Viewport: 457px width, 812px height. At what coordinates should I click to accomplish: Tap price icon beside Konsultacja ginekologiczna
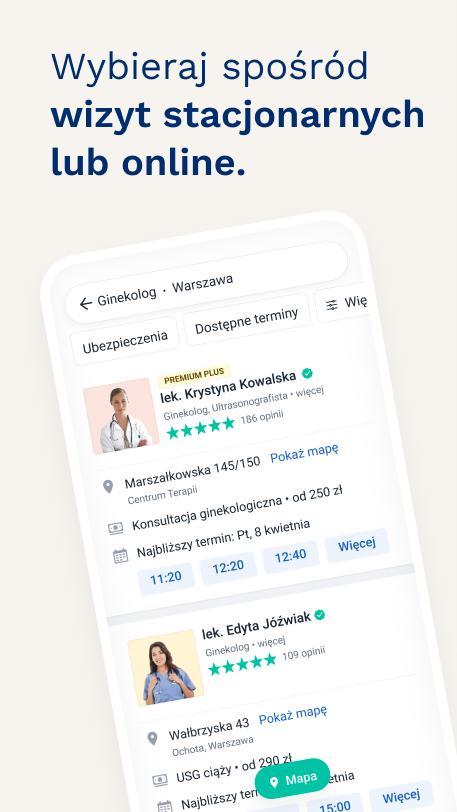click(x=116, y=528)
